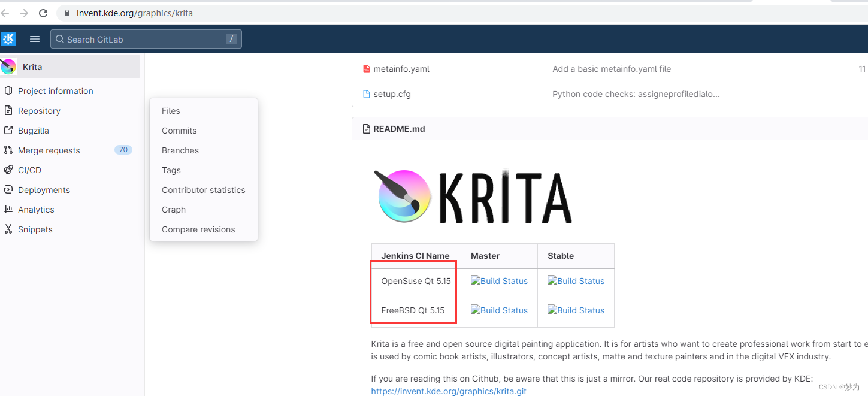Image resolution: width=868 pixels, height=396 pixels.
Task: Follow the invent.kde.org krita.git link
Action: point(449,391)
